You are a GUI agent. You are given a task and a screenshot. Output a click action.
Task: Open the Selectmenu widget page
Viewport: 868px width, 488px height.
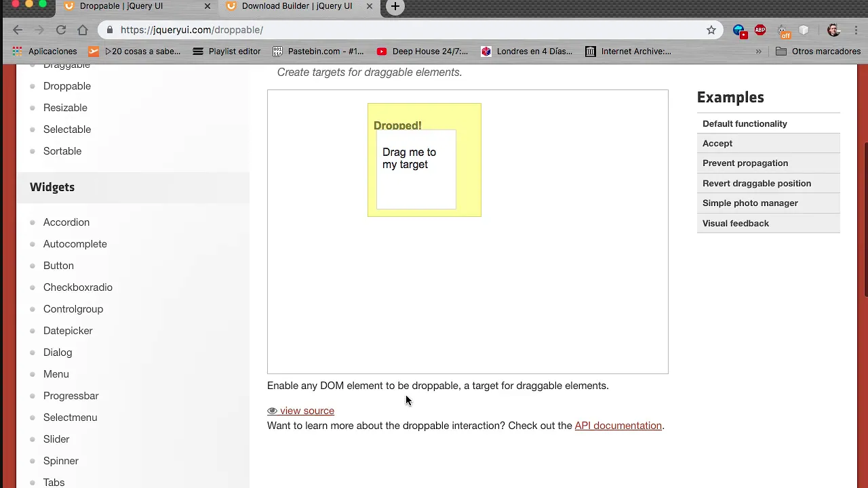tap(71, 418)
